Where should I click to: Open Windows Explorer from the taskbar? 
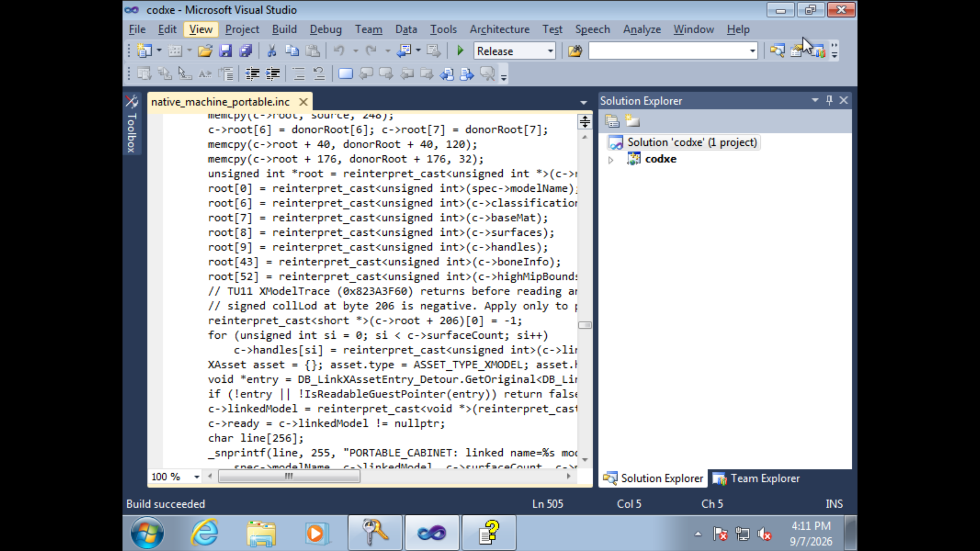[x=261, y=533]
